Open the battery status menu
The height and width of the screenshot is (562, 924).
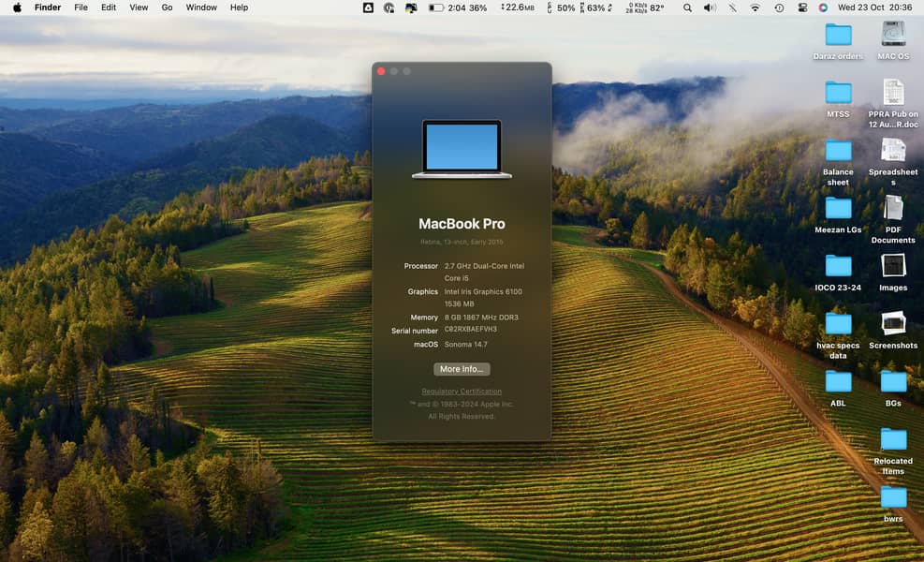pos(436,7)
